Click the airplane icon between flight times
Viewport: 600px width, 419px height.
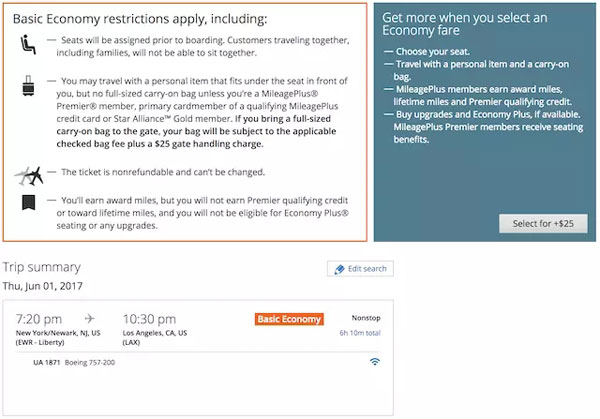click(x=89, y=319)
